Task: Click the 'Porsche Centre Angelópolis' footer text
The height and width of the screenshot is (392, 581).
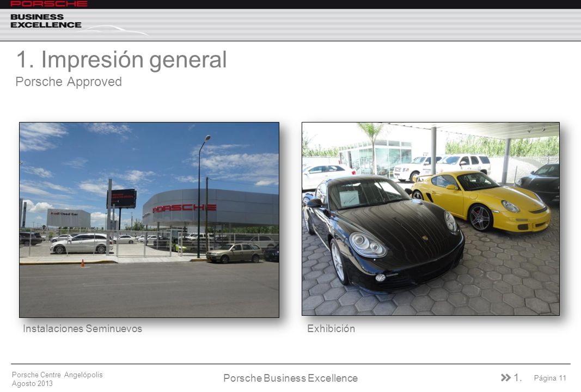Action: pyautogui.click(x=57, y=375)
